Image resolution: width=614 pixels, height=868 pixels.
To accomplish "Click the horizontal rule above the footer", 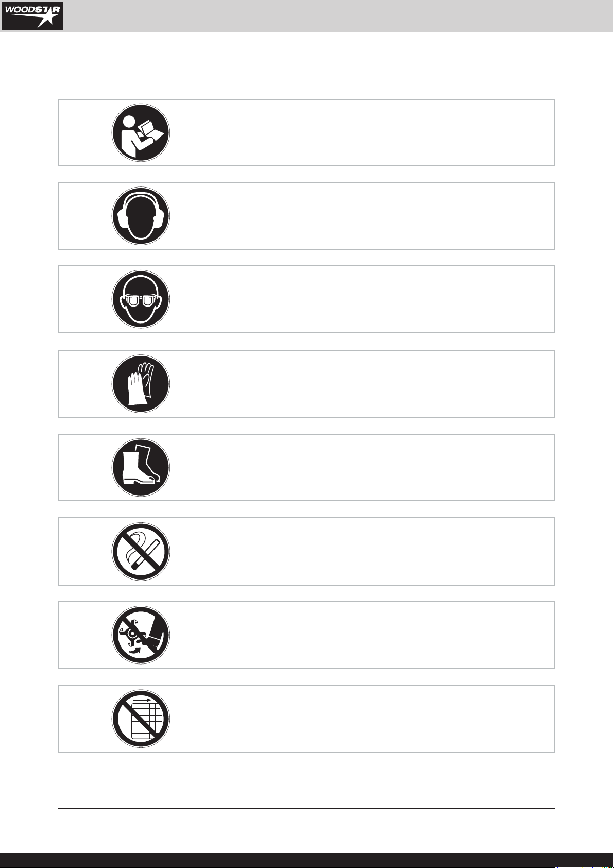I will click(306, 808).
